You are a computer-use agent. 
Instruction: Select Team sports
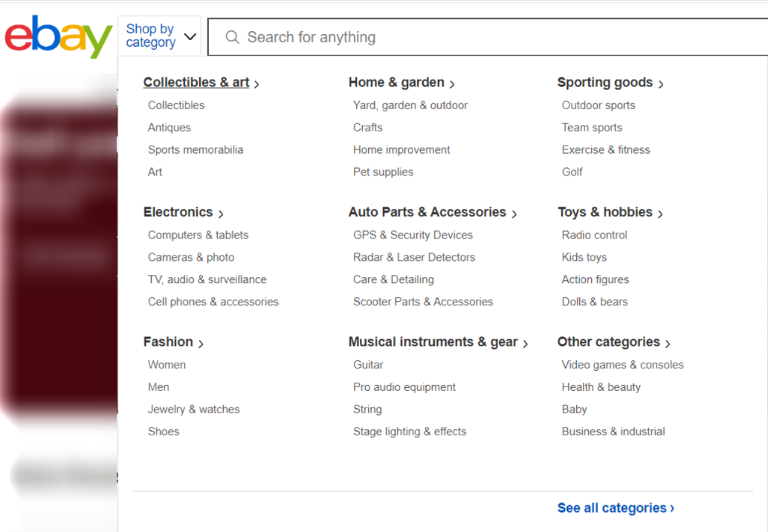[592, 127]
